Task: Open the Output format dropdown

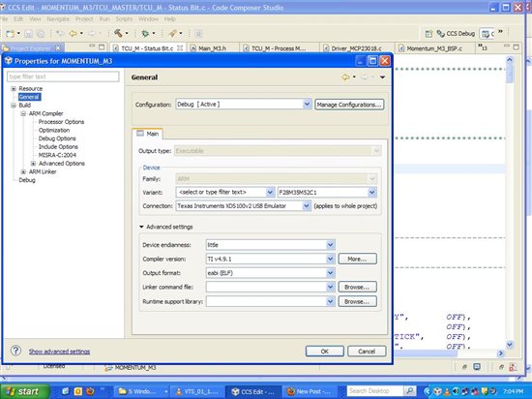Action: (331, 273)
